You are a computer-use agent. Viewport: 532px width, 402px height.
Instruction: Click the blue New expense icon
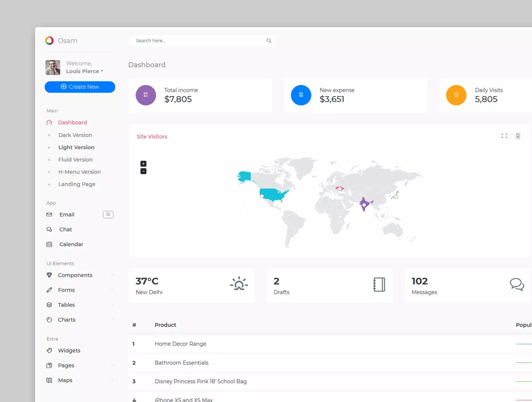tap(301, 95)
